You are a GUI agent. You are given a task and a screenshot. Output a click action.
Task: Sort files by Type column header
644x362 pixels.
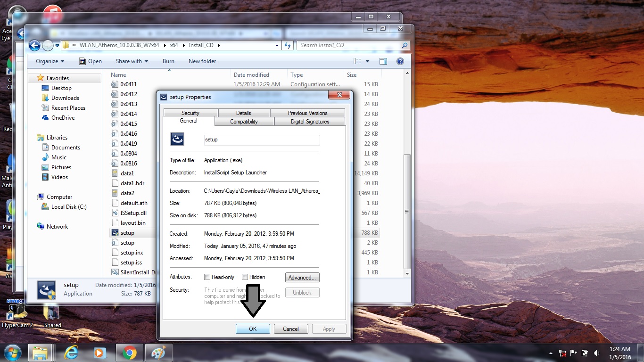click(x=315, y=75)
